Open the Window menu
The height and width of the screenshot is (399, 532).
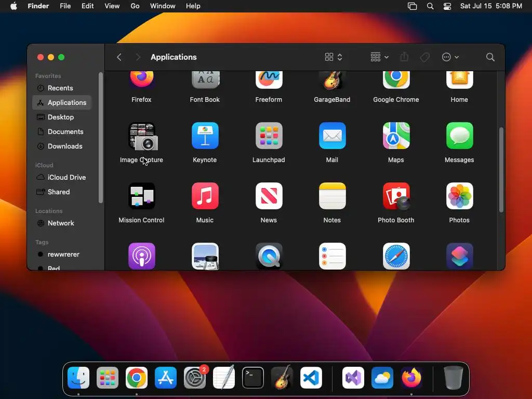163,6
